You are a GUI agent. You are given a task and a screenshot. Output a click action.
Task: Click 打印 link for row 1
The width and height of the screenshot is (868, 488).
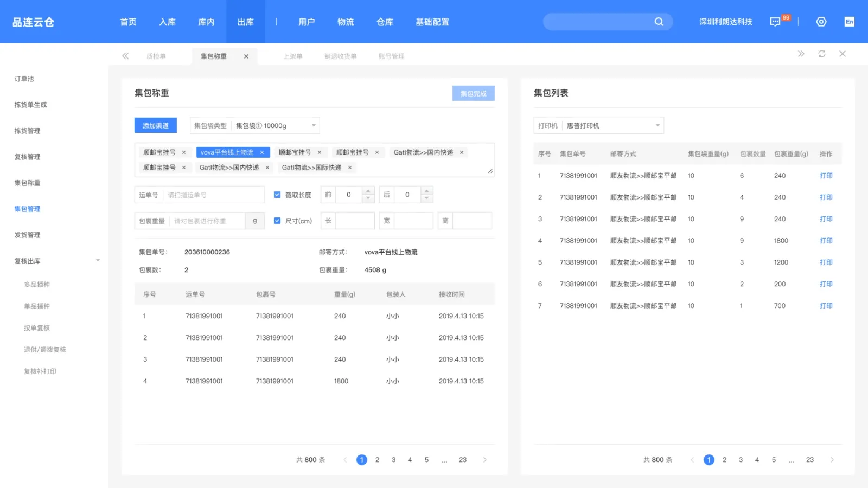click(x=826, y=176)
